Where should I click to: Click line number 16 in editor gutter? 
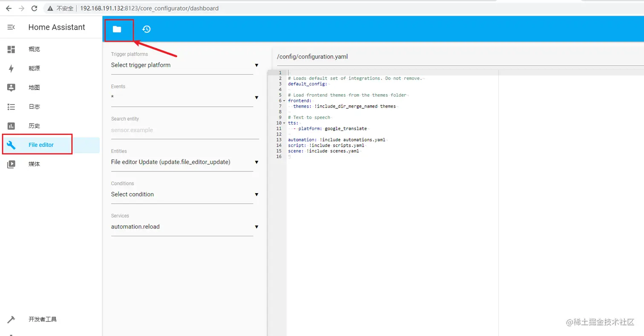[279, 156]
